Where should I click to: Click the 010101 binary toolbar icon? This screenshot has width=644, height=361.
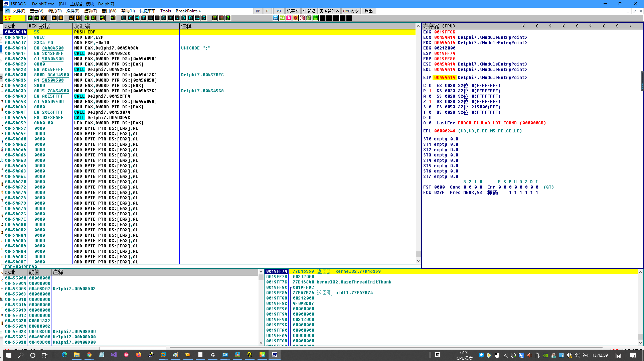(309, 18)
